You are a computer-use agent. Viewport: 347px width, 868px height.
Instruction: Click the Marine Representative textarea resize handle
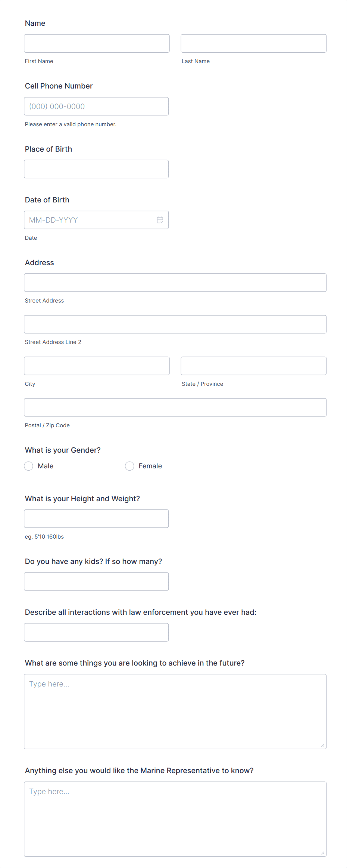(323, 853)
